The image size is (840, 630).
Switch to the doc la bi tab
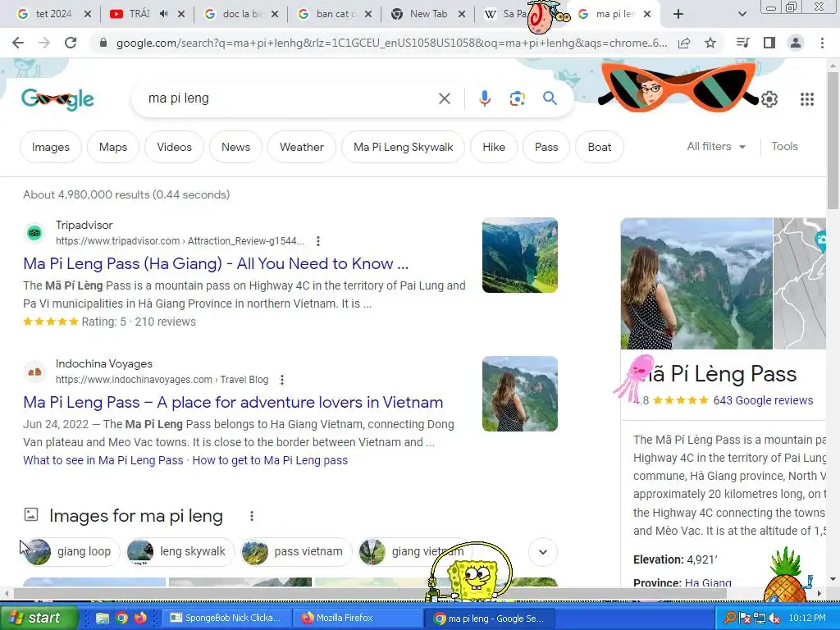pos(241,14)
